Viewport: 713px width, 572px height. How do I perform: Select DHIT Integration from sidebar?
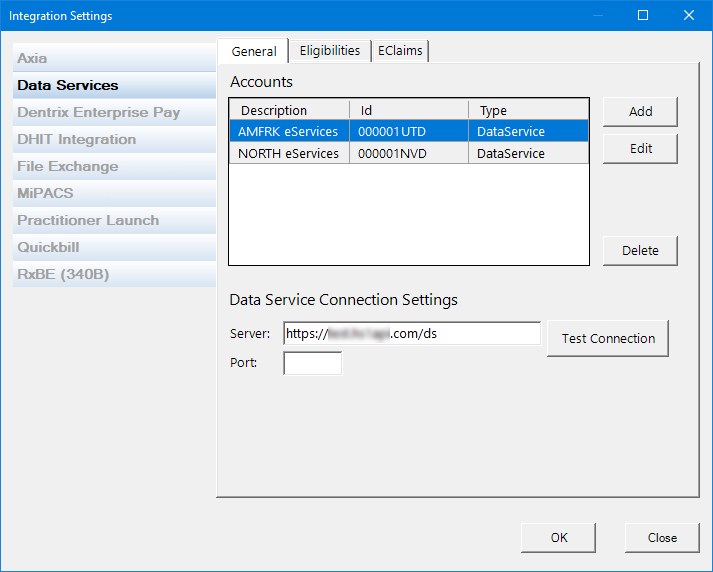76,140
